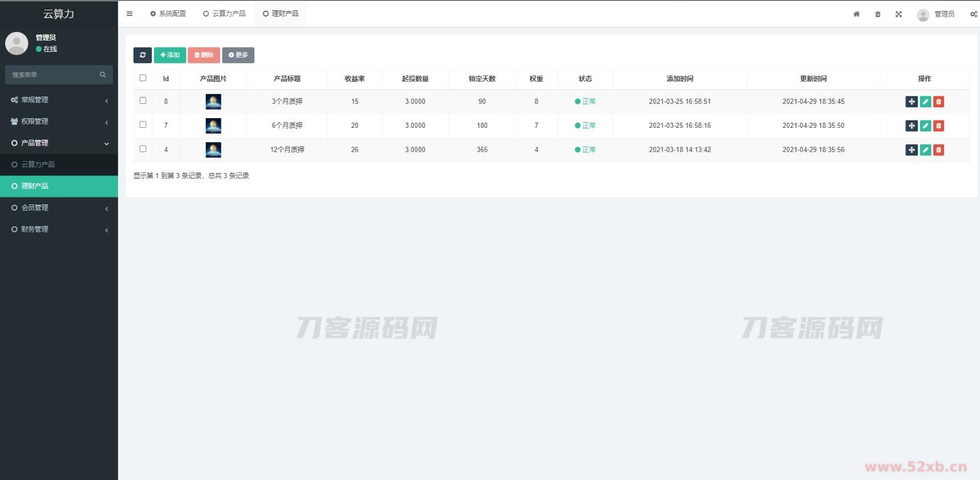Image resolution: width=980 pixels, height=480 pixels.
Task: Click the refresh table icon button
Action: click(142, 55)
